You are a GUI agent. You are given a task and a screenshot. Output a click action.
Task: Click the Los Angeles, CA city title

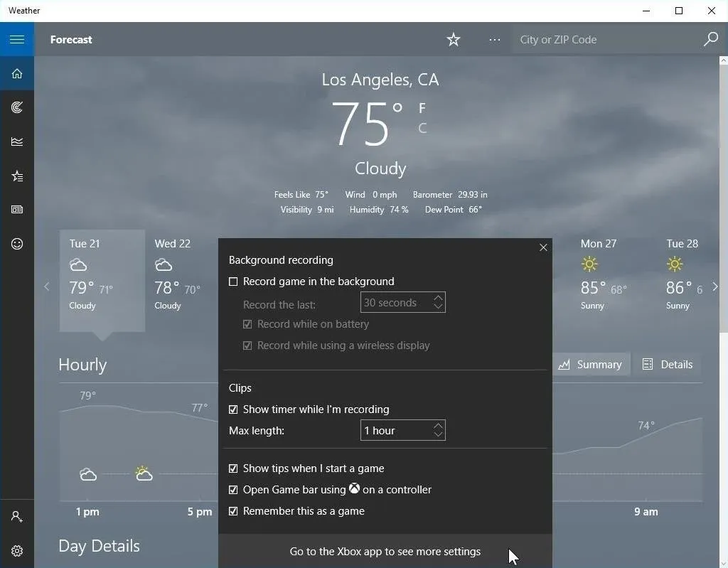pos(380,80)
